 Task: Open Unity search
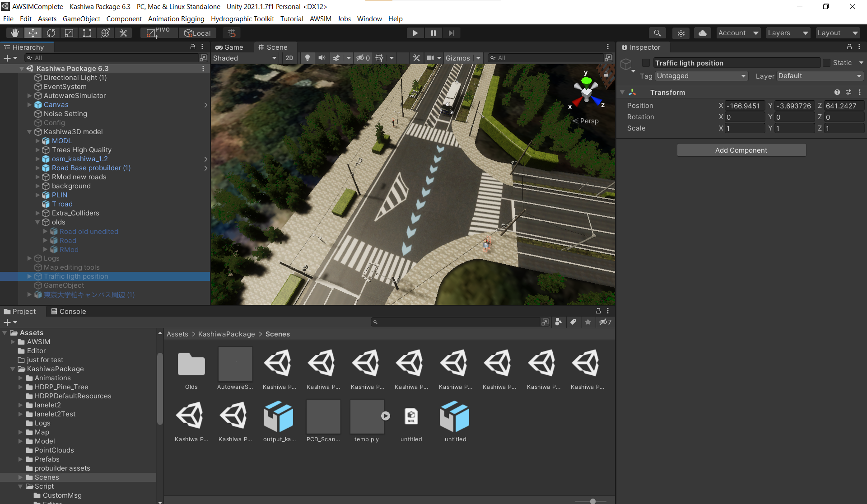657,33
